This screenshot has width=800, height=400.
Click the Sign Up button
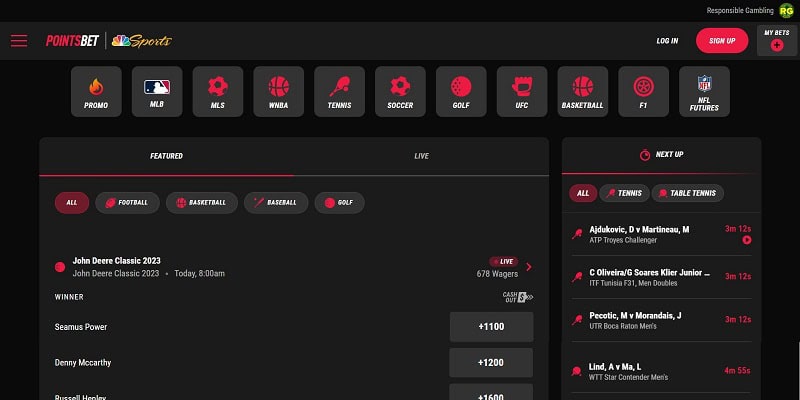pyautogui.click(x=722, y=41)
